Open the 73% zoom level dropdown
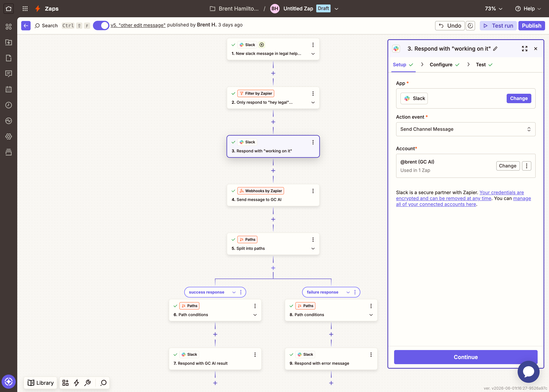 click(494, 9)
